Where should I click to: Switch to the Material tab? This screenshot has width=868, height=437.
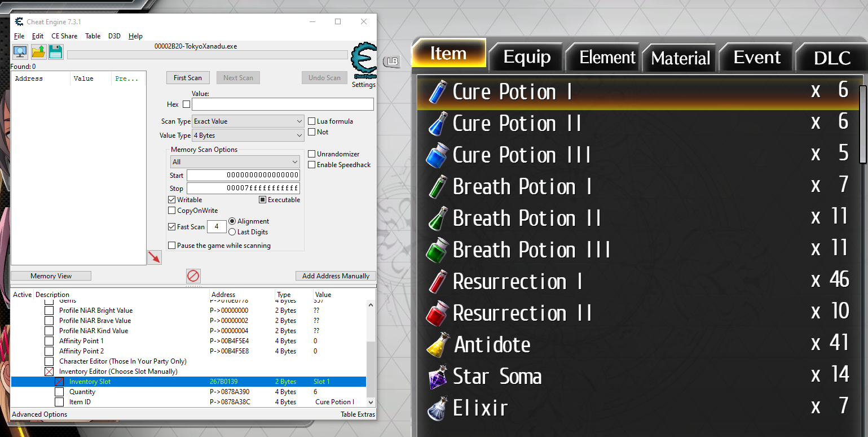(x=681, y=58)
